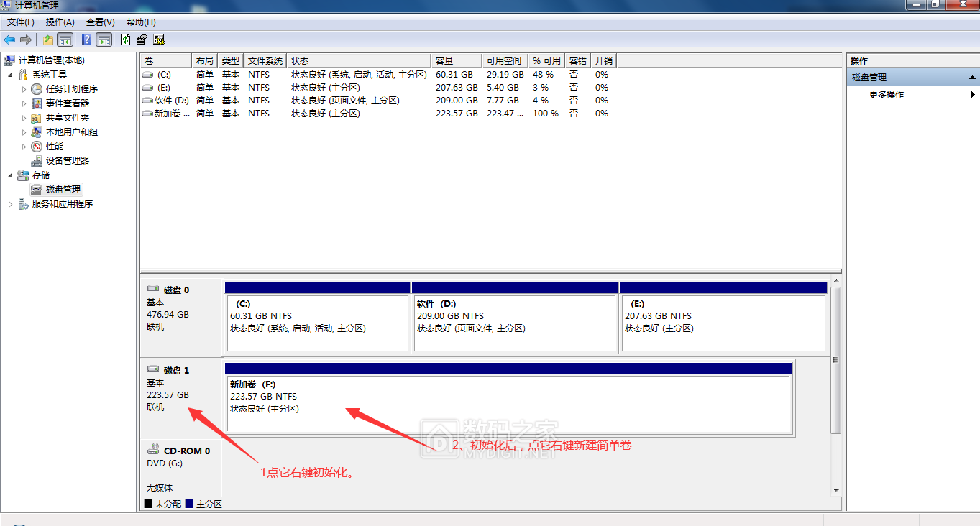980x526 pixels.
Task: Collapse the 存储 tree node
Action: pyautogui.click(x=10, y=175)
